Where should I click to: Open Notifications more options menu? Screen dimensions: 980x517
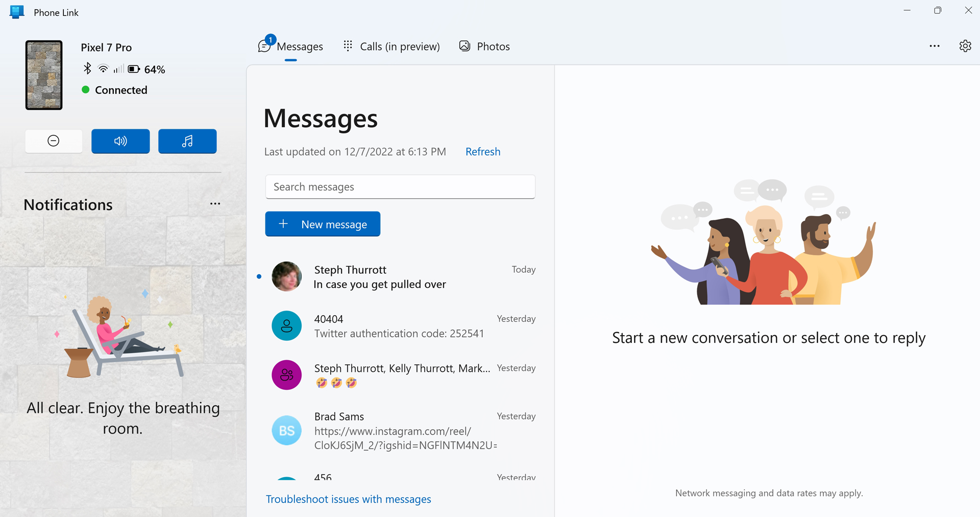[x=215, y=204]
